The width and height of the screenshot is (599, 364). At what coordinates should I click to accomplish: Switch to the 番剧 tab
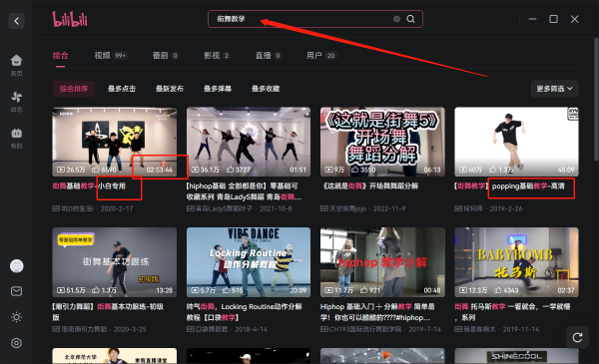tap(166, 56)
